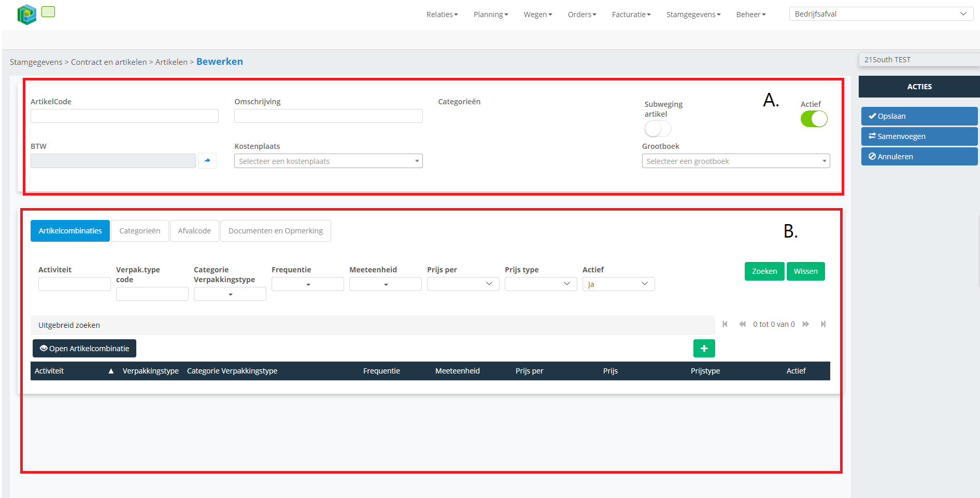
Task: Open the Frequentie filter dropdown
Action: 307,284
